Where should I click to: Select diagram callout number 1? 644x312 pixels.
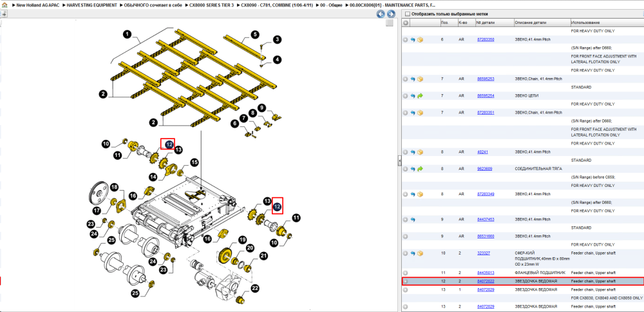pos(128,34)
